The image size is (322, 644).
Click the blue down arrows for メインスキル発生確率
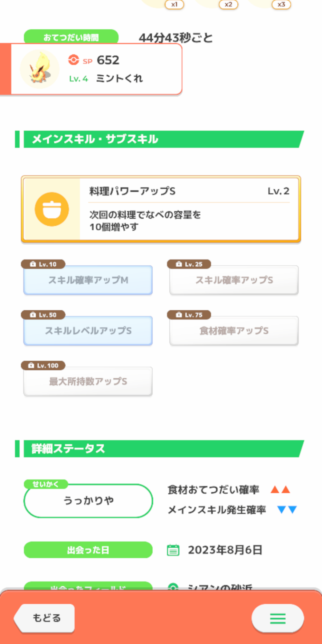point(287,510)
